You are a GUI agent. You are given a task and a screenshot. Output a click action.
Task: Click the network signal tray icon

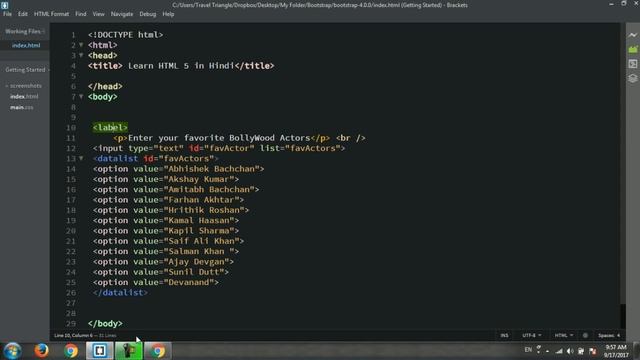tap(559, 351)
